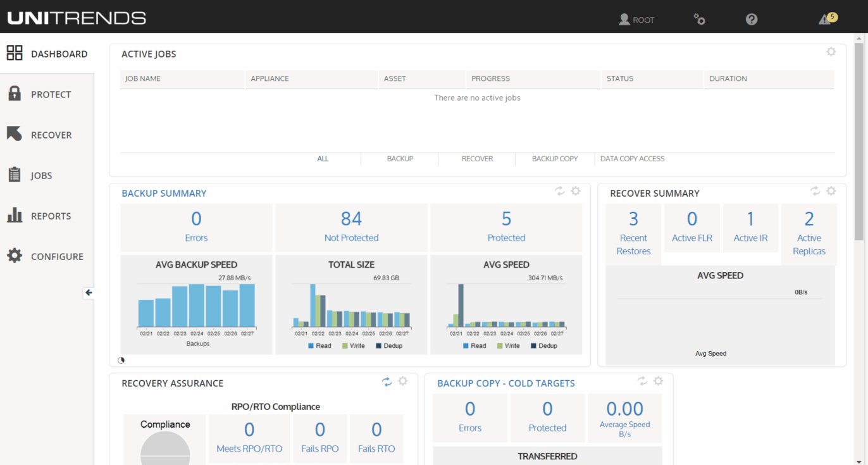Click Read legend entry under the 304.71 MB/s chart
868x465 pixels.
[474, 346]
